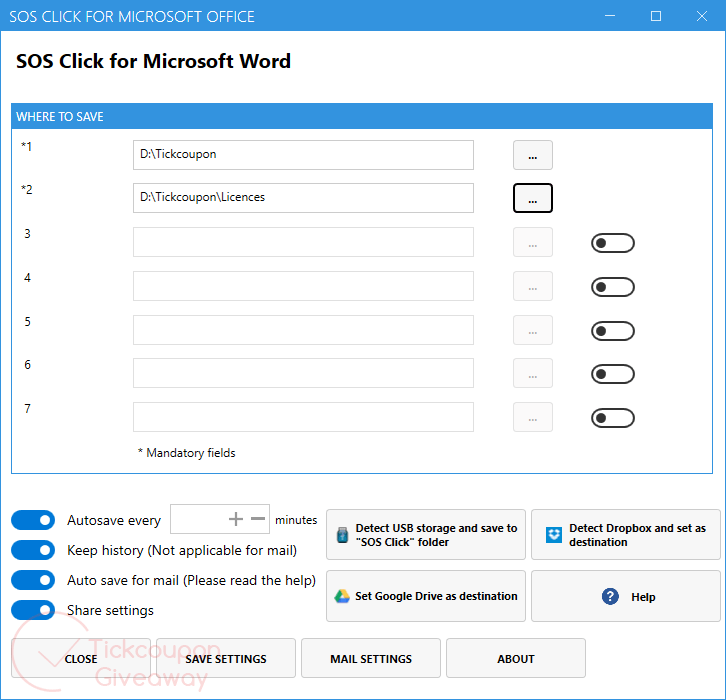Focus the empty path field 6
The height and width of the screenshot is (700, 726).
click(303, 373)
